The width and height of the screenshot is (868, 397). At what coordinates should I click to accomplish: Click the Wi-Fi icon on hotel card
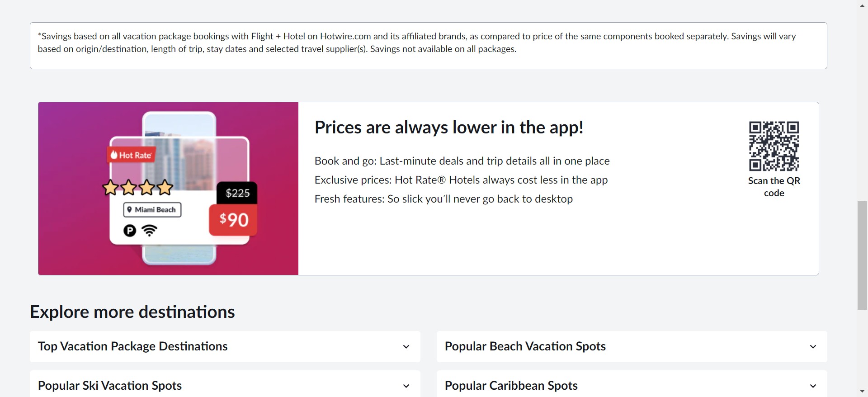[x=149, y=231]
